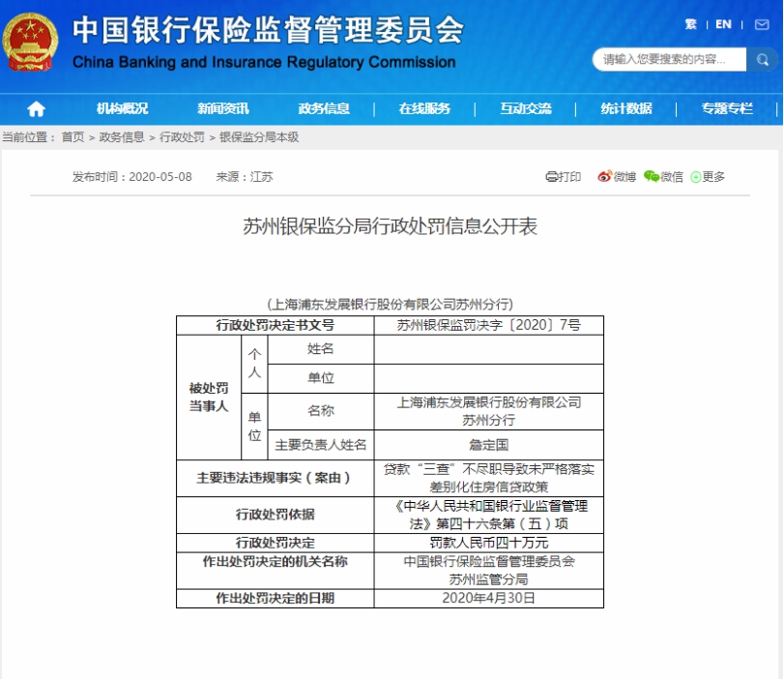This screenshot has height=680, width=784.
Task: Select the page title 苏州银保监分局行政处罚信息公开表
Action: (390, 226)
